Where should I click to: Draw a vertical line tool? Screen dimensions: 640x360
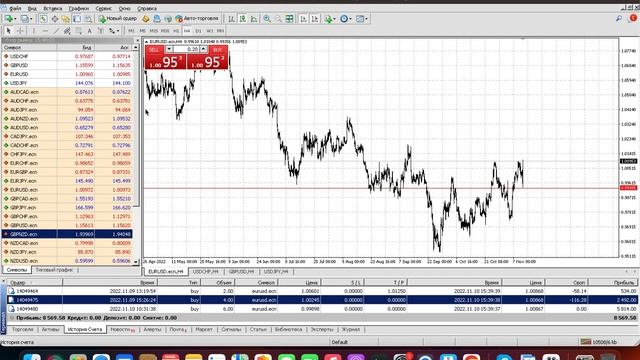34,31
